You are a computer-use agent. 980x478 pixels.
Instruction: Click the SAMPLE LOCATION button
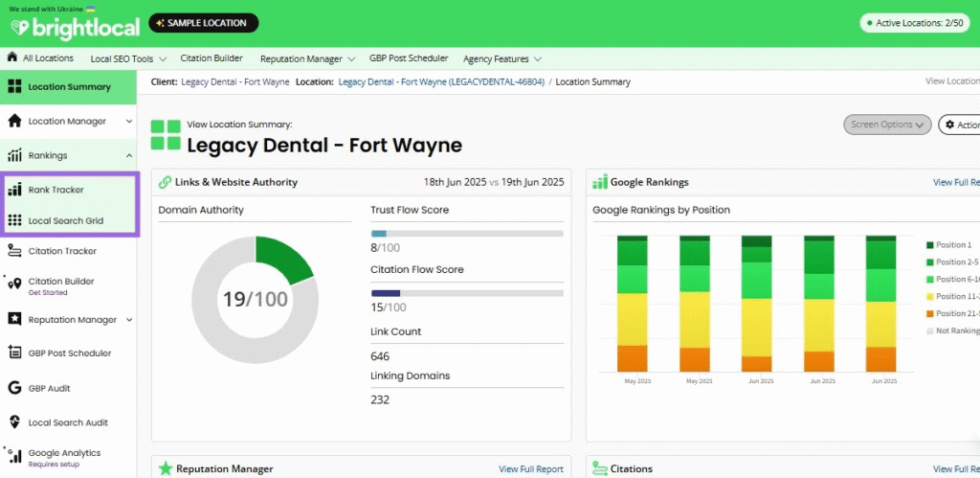tap(204, 23)
